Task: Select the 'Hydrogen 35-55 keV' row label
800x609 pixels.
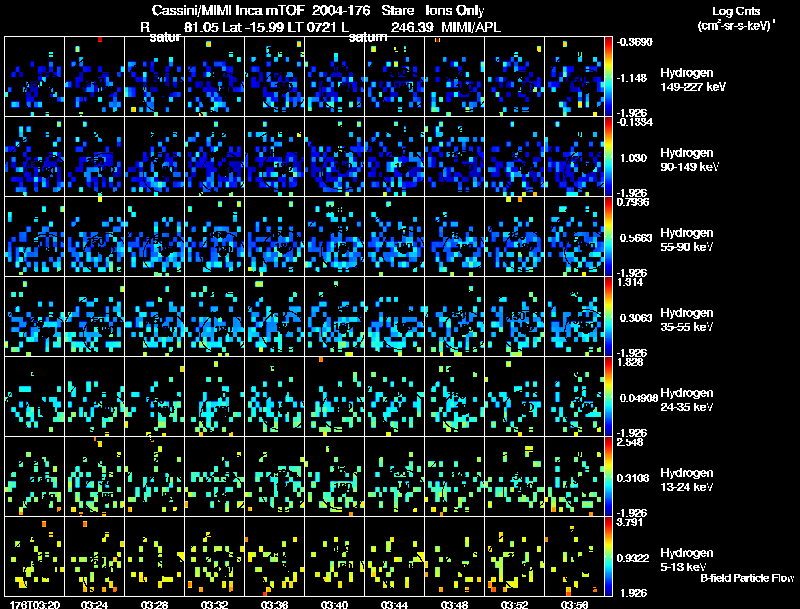Action: [x=687, y=320]
